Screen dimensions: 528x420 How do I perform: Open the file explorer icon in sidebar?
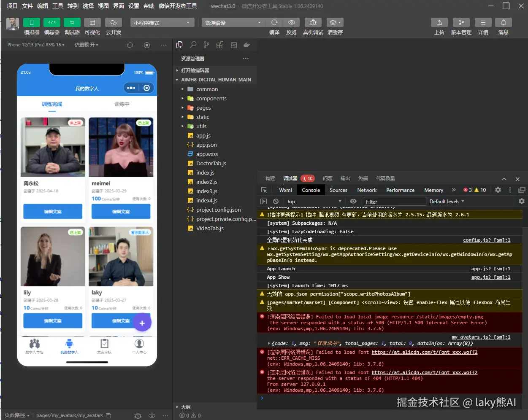coord(179,45)
